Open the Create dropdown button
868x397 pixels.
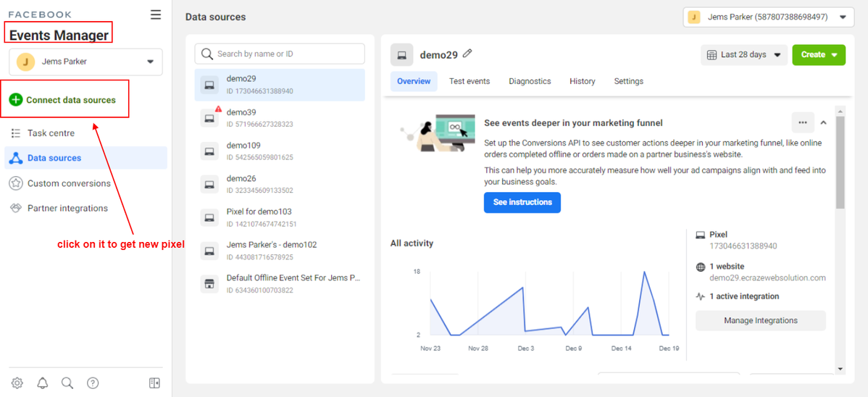(x=819, y=55)
